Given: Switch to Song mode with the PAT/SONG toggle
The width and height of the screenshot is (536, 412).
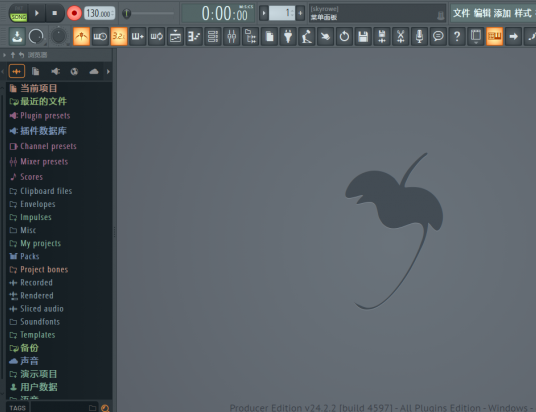Looking at the screenshot, I should coord(18,13).
